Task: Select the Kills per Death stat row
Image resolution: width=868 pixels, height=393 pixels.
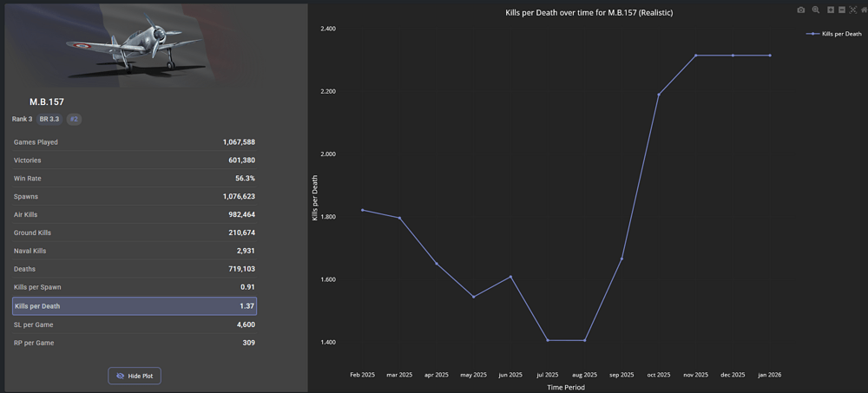Action: click(x=135, y=306)
